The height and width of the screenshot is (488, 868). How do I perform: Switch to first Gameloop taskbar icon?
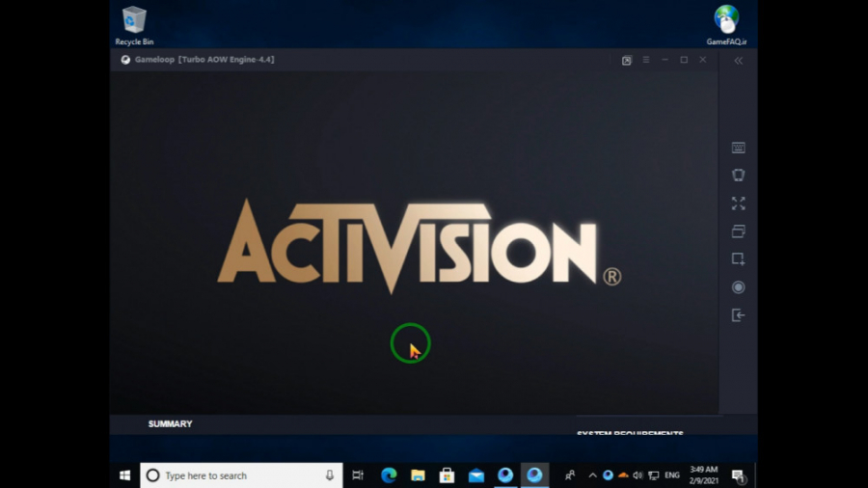(504, 475)
